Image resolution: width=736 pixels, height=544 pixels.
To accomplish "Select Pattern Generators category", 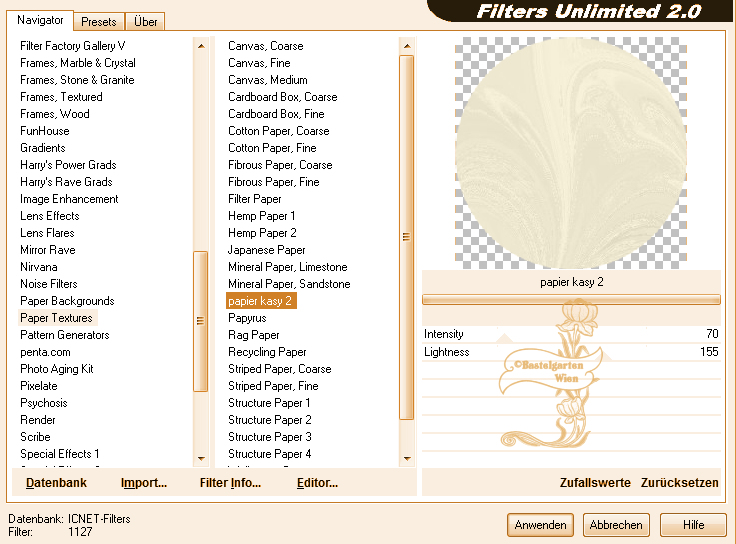I will click(x=65, y=335).
